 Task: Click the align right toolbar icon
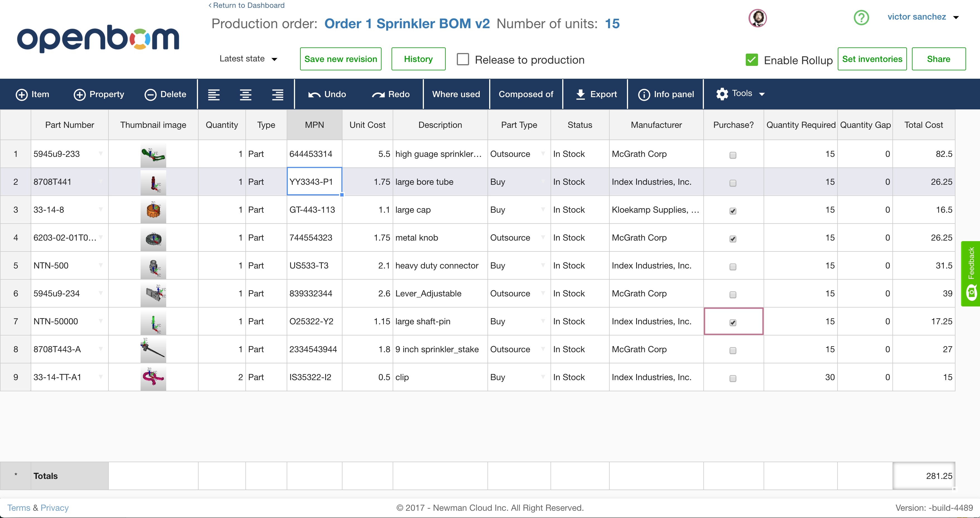pyautogui.click(x=278, y=94)
